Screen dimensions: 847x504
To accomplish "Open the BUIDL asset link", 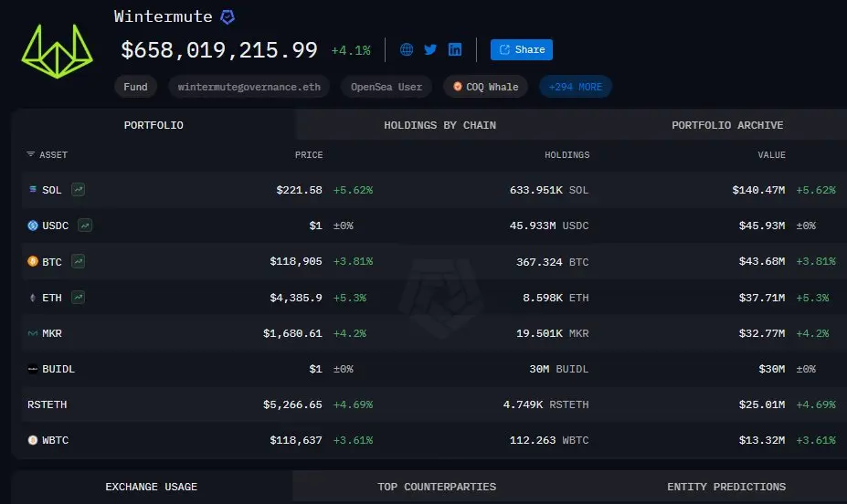I will (58, 369).
